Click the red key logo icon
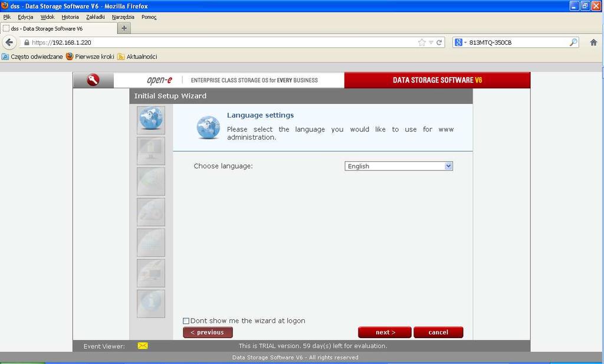 tap(93, 80)
